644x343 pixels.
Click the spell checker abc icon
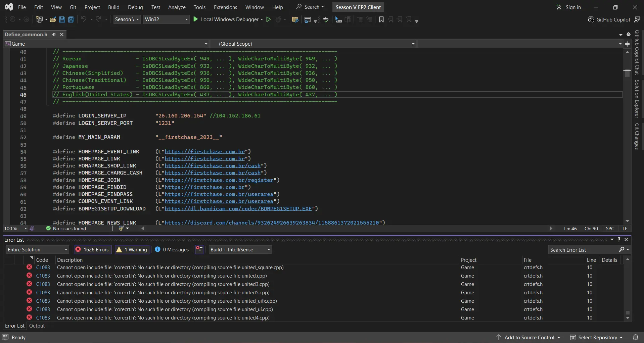(326, 19)
